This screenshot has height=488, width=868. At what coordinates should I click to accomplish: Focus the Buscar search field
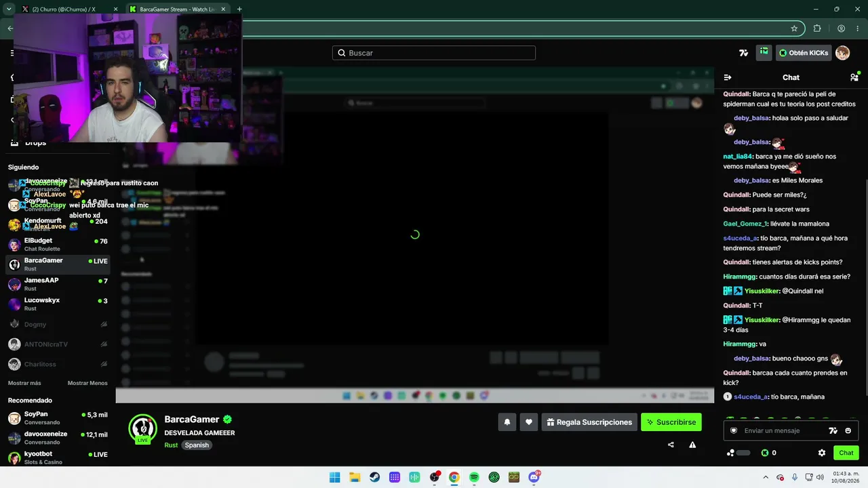(x=434, y=53)
